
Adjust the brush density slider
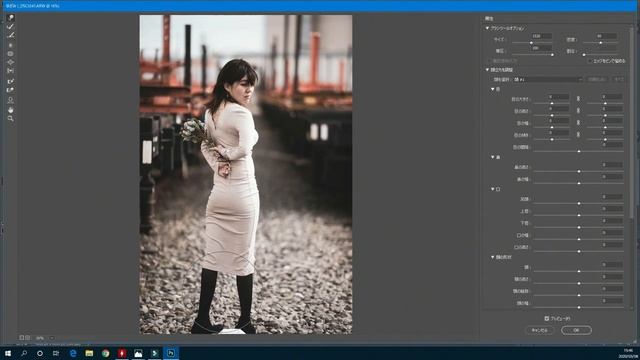[x=600, y=42]
